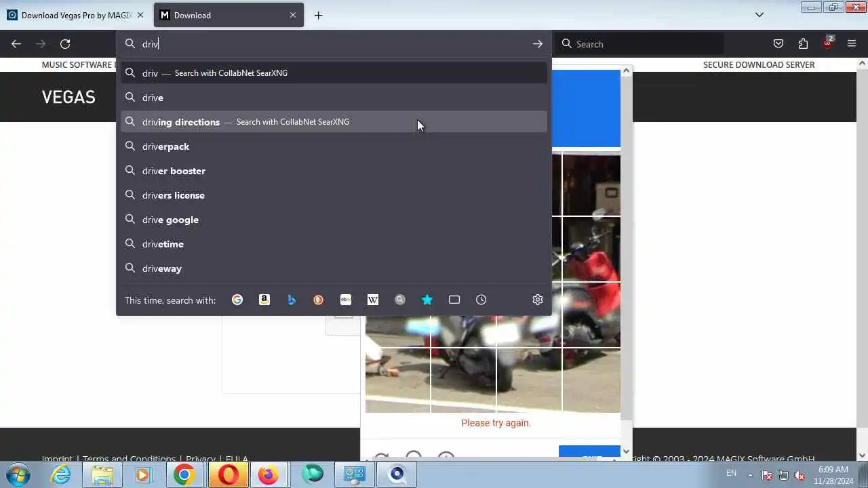Search history using the clock icon
868x488 pixels.
[481, 300]
